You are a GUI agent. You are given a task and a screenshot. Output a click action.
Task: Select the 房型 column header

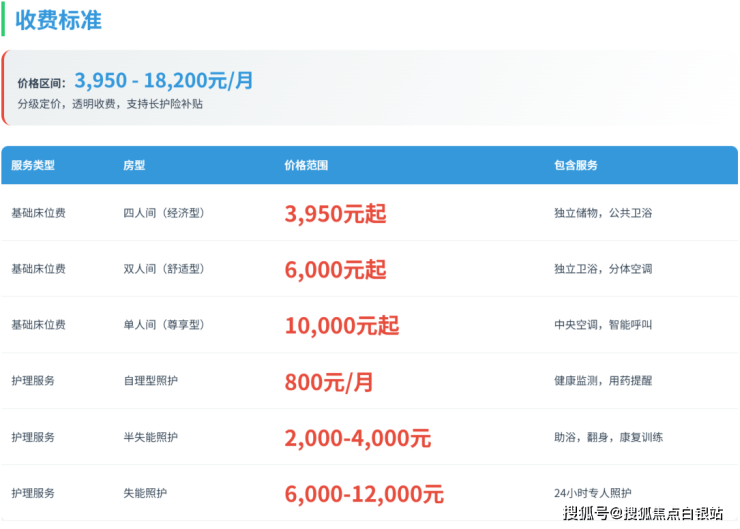[133, 165]
